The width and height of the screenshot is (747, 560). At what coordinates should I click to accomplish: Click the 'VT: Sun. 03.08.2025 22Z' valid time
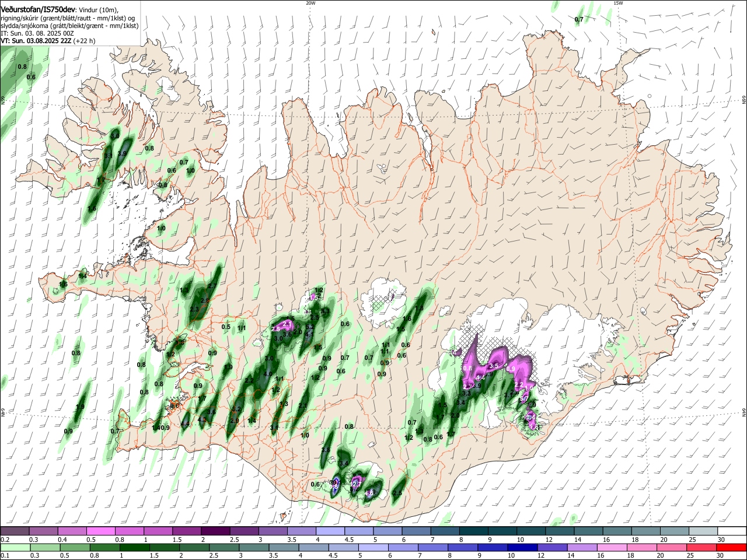point(36,41)
